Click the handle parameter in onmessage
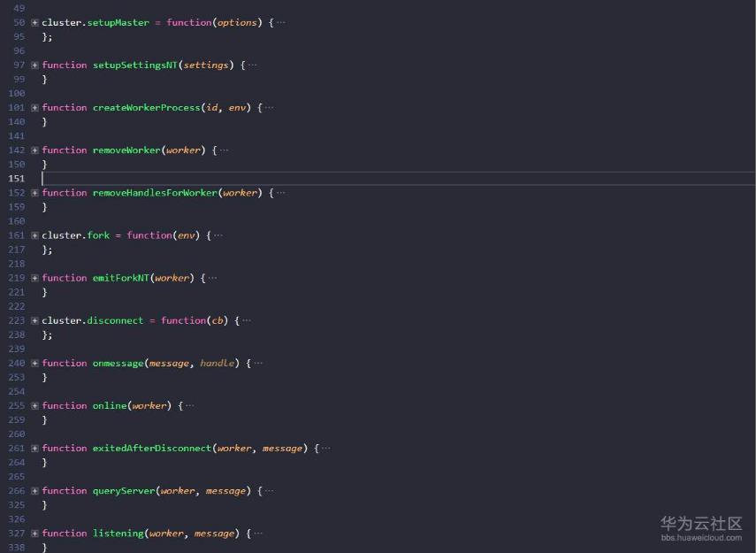Image resolution: width=756 pixels, height=553 pixels. click(x=218, y=364)
